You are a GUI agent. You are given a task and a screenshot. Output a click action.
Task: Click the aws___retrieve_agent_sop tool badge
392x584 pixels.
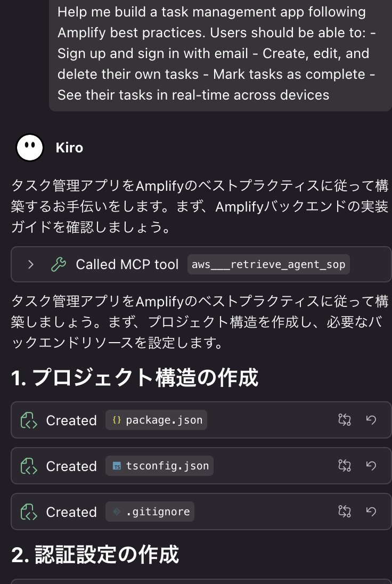[x=268, y=264]
